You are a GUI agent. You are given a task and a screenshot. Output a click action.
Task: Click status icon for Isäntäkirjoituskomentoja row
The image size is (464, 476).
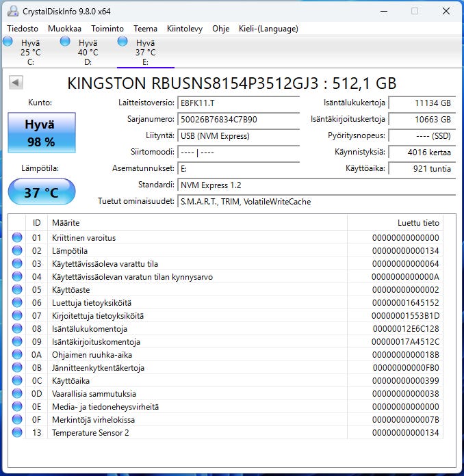tap(17, 341)
